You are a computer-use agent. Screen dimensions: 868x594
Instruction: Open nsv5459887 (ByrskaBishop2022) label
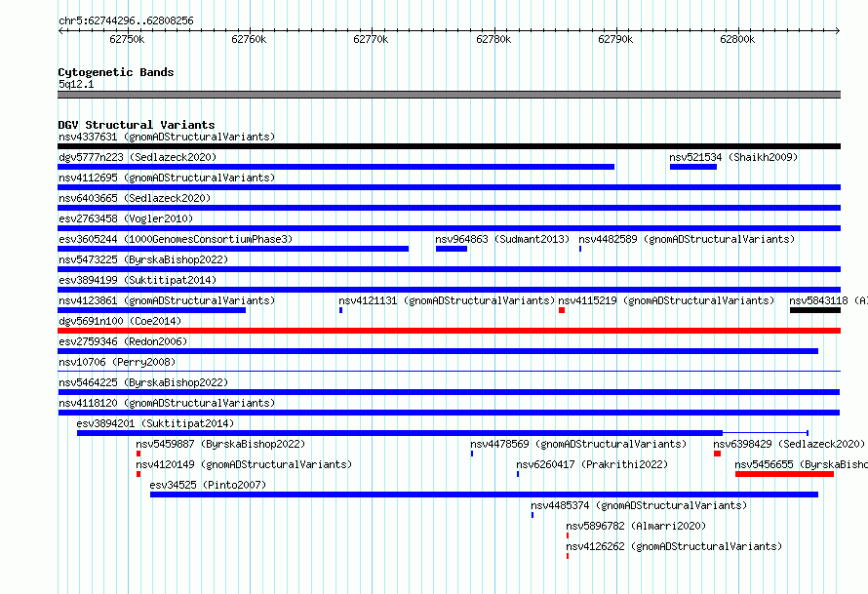[x=220, y=444]
